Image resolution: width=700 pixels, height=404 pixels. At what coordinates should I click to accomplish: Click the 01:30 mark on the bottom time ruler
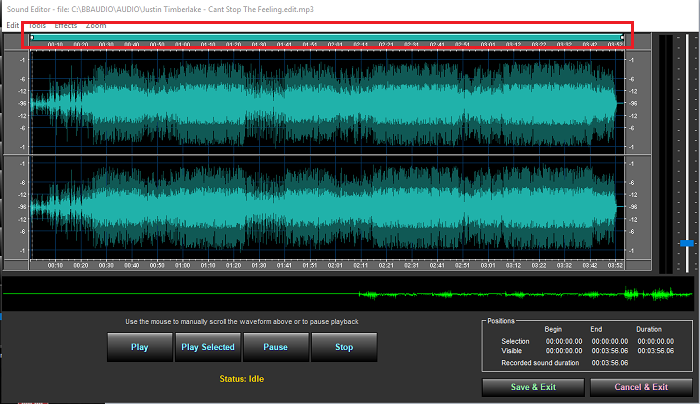pos(259,265)
